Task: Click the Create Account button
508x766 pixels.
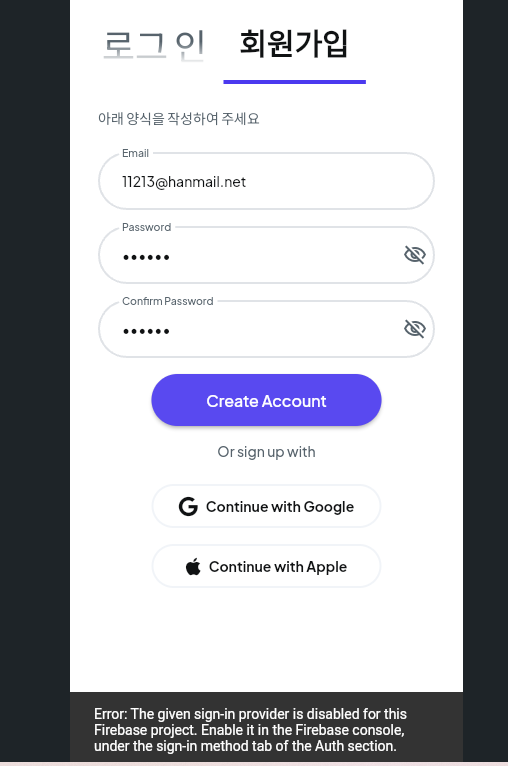Action: [x=266, y=400]
